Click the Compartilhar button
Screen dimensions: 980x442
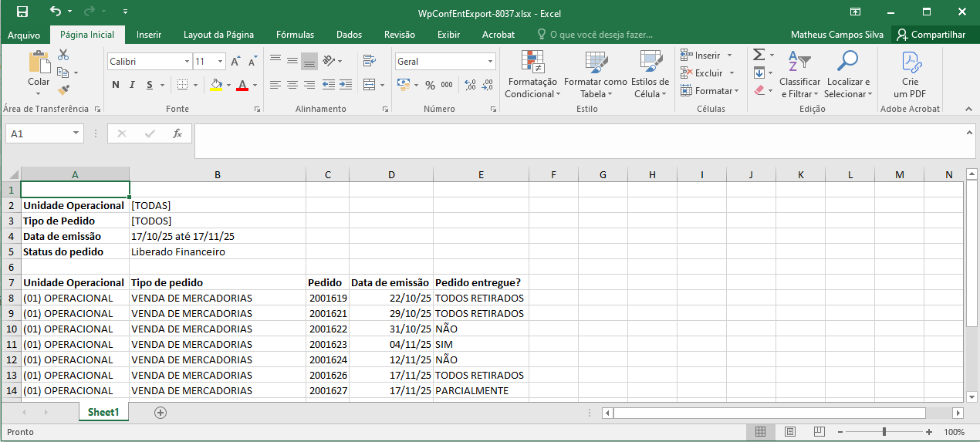click(x=931, y=35)
